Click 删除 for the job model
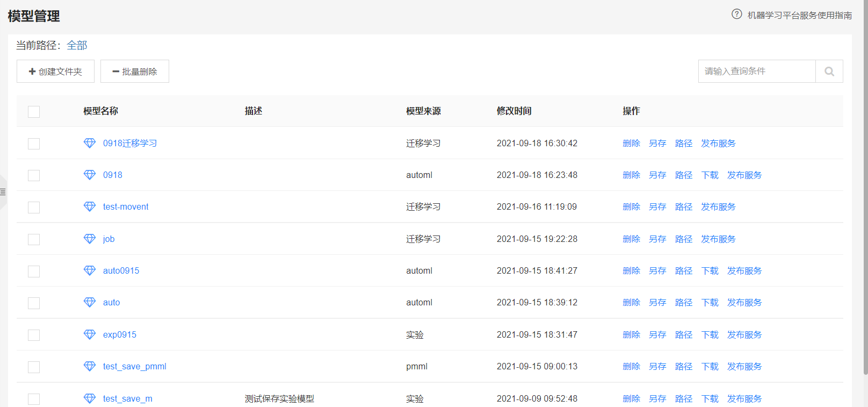 click(632, 239)
